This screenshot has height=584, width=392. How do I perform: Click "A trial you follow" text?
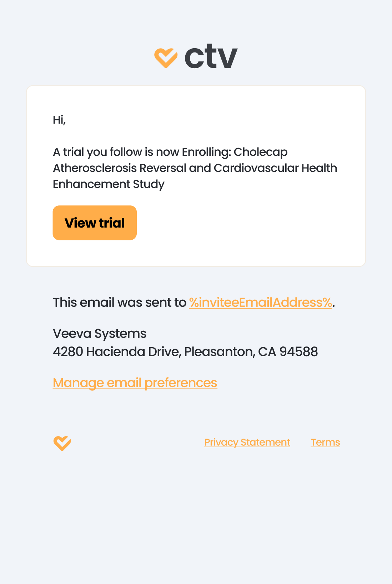click(x=97, y=152)
